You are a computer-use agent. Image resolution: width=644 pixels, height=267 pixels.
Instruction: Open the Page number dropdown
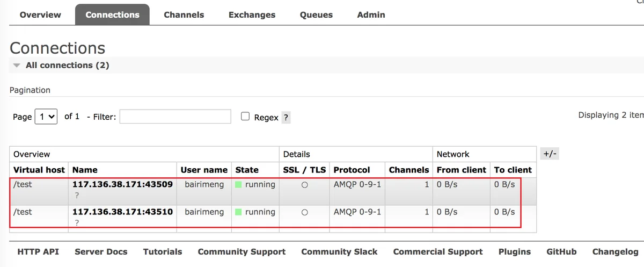coord(46,117)
